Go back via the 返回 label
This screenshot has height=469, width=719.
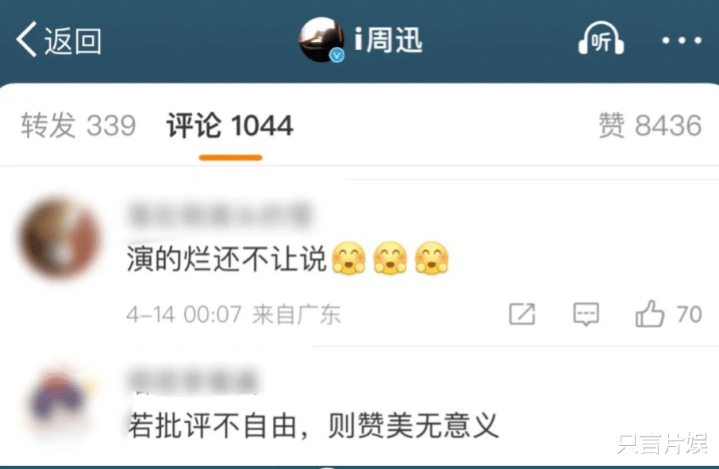(73, 41)
